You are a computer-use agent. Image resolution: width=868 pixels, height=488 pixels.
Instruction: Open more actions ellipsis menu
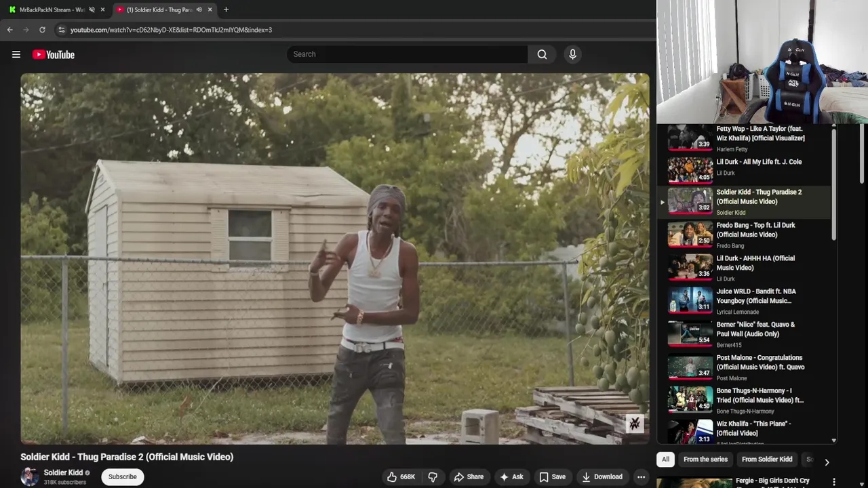(641, 476)
